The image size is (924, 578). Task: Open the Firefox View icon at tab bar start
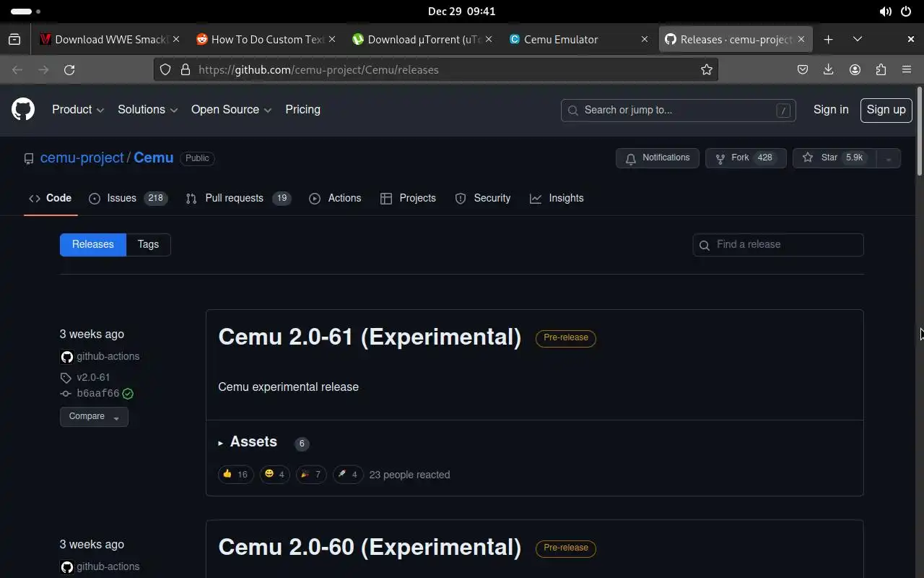coord(14,39)
